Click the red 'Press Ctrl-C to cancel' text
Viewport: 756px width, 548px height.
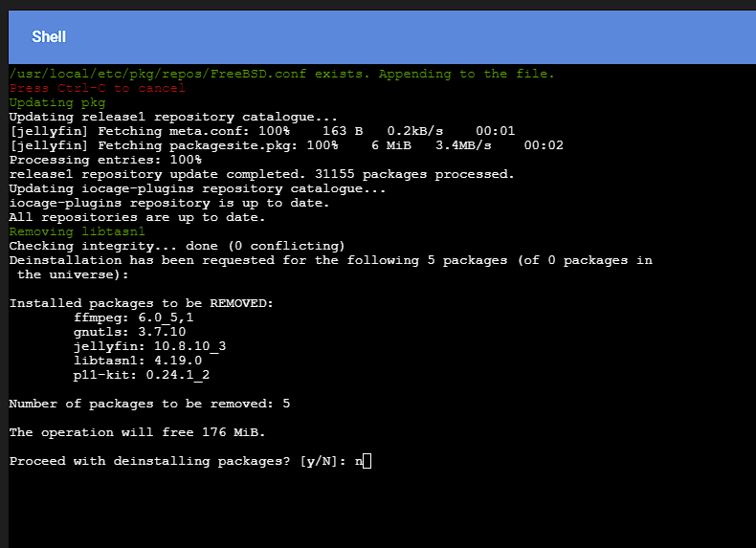pyautogui.click(x=98, y=88)
